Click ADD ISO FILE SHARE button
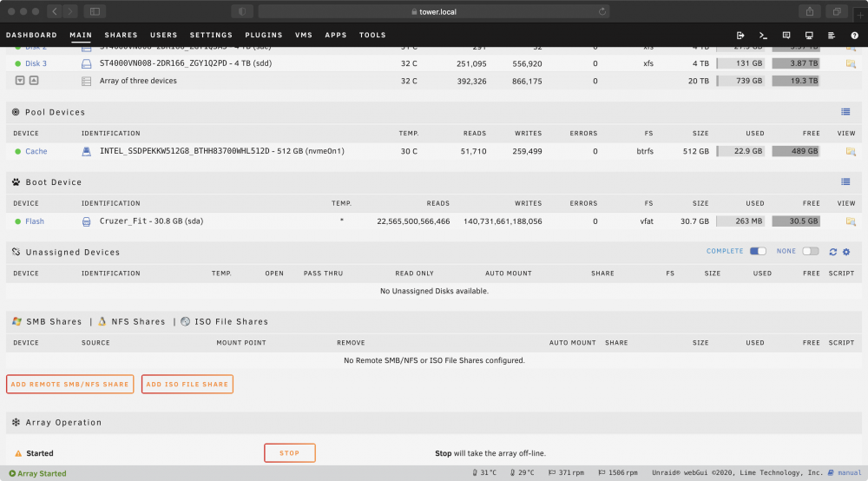Image resolution: width=868 pixels, height=481 pixels. tap(187, 384)
